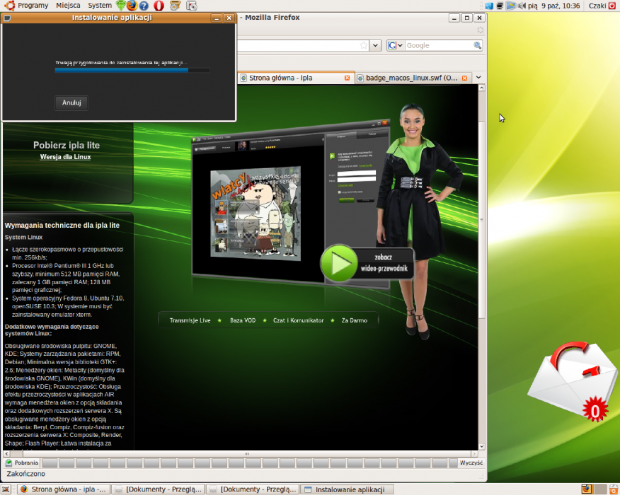Click the Wymagania techniczne dla ipla lite heading
The height and width of the screenshot is (495, 620).
pyautogui.click(x=62, y=225)
